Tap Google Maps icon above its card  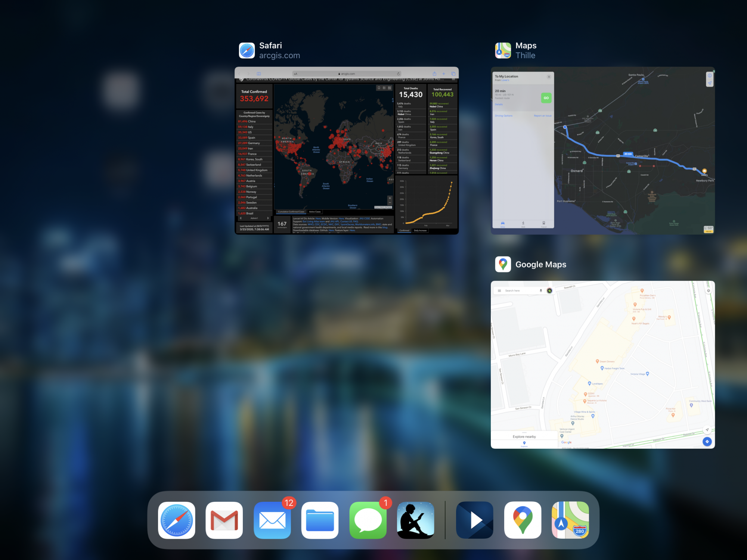pyautogui.click(x=503, y=264)
